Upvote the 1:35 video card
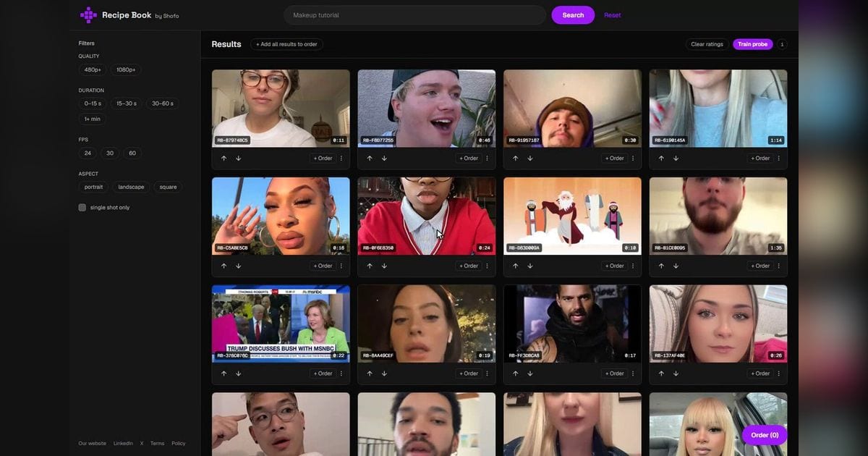Viewport: 868px width, 456px height. coord(661,266)
